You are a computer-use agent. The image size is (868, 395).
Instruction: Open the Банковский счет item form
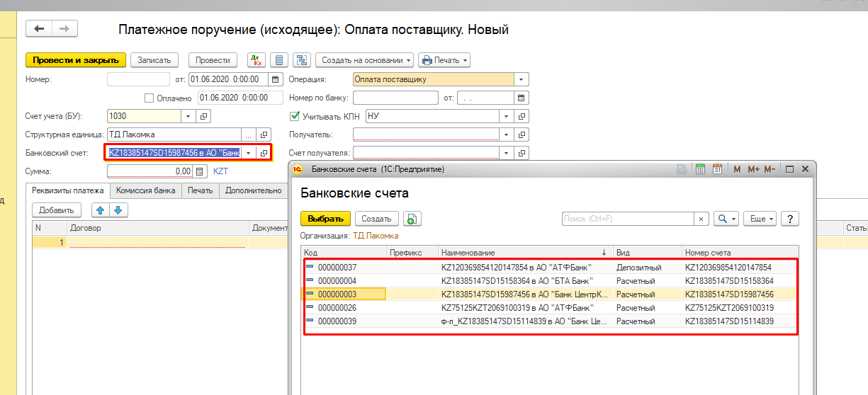(264, 153)
